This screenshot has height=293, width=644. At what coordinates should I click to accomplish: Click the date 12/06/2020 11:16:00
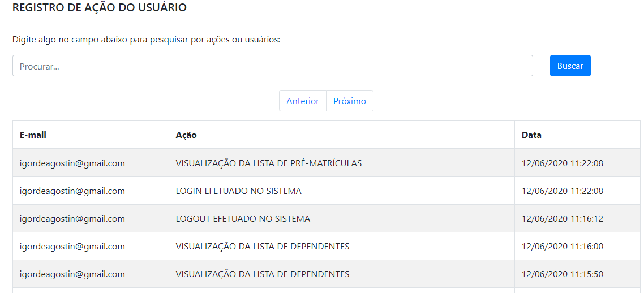pyautogui.click(x=562, y=247)
